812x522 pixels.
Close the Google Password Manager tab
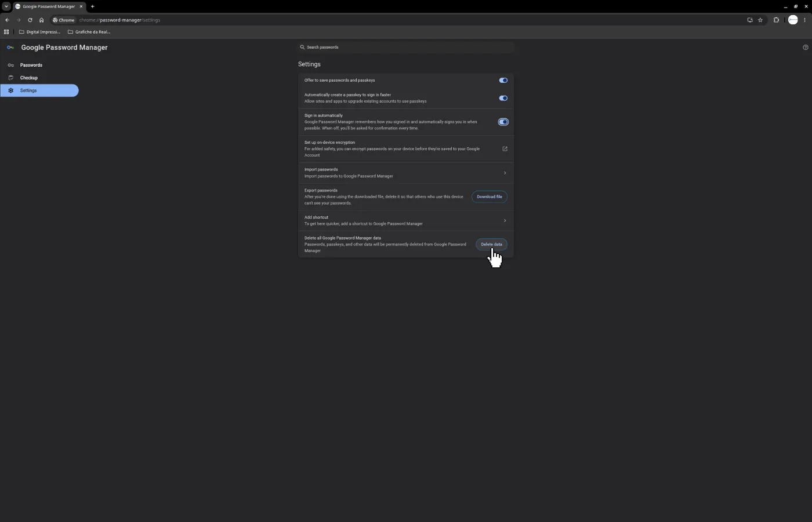click(81, 6)
